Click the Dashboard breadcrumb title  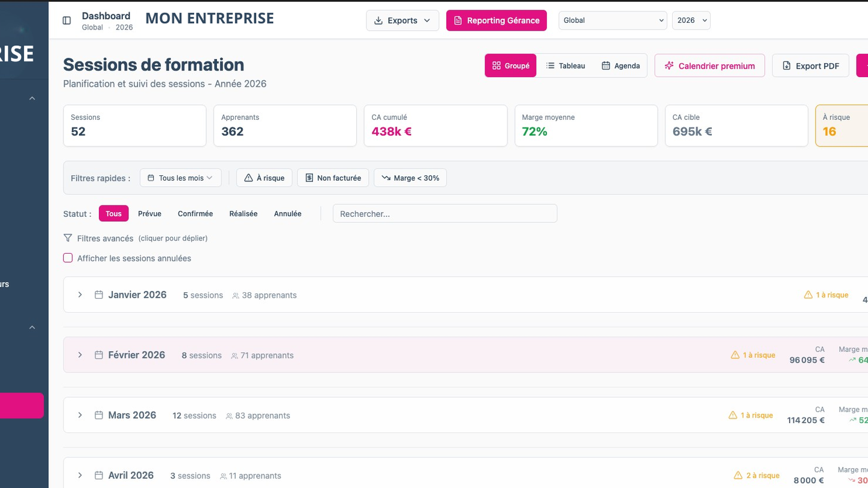coord(106,16)
